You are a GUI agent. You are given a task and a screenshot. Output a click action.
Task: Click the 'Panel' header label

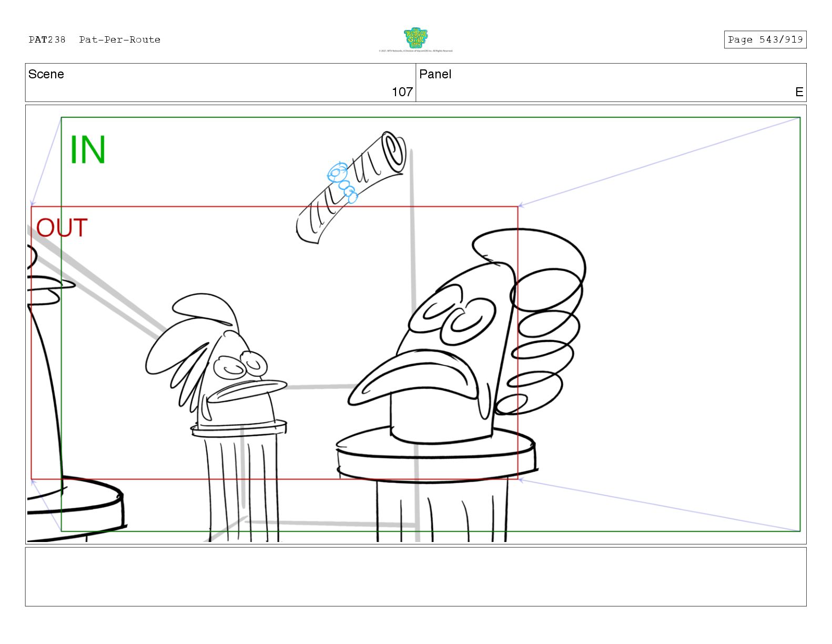coord(435,74)
